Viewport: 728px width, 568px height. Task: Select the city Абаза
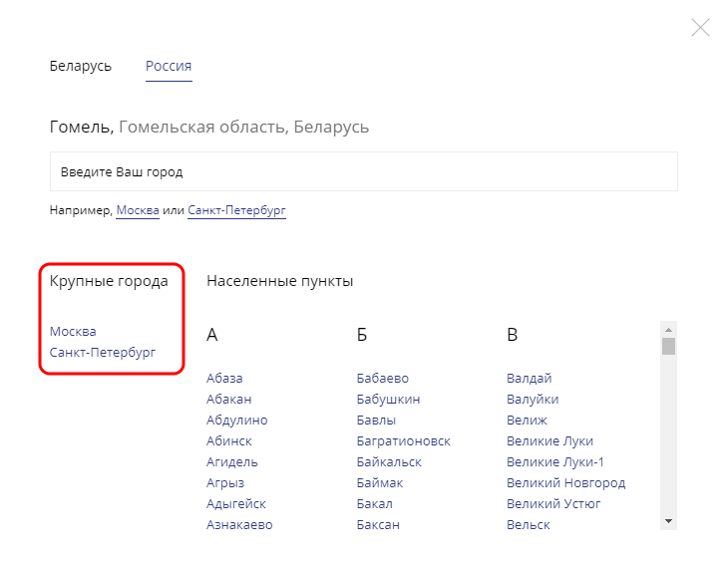pyautogui.click(x=224, y=379)
